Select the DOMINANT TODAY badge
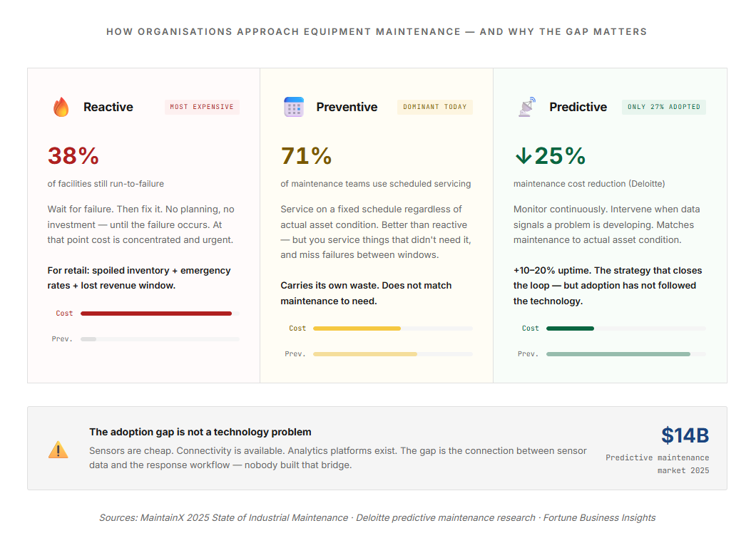 [x=435, y=107]
